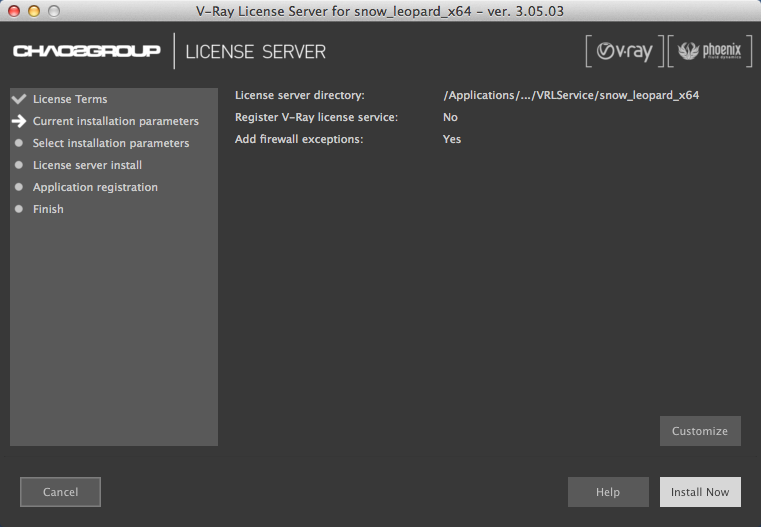This screenshot has width=761, height=527.
Task: Click the Add firewall exceptions Yes value
Action: point(452,139)
